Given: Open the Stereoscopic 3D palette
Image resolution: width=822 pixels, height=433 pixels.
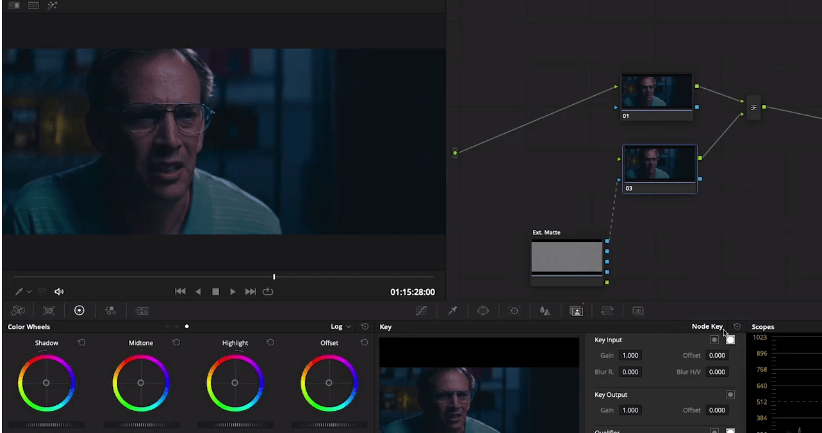Looking at the screenshot, I should (x=638, y=311).
